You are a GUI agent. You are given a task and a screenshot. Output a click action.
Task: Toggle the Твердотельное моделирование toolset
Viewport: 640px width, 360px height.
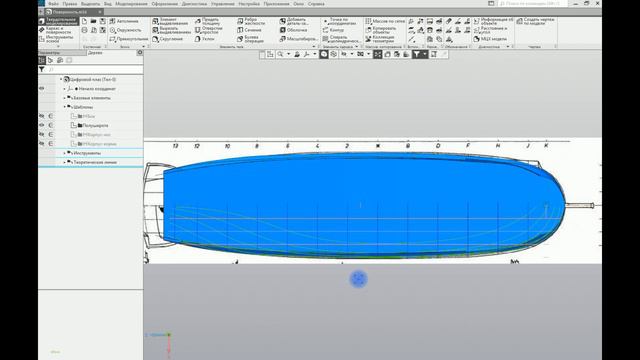point(58,21)
